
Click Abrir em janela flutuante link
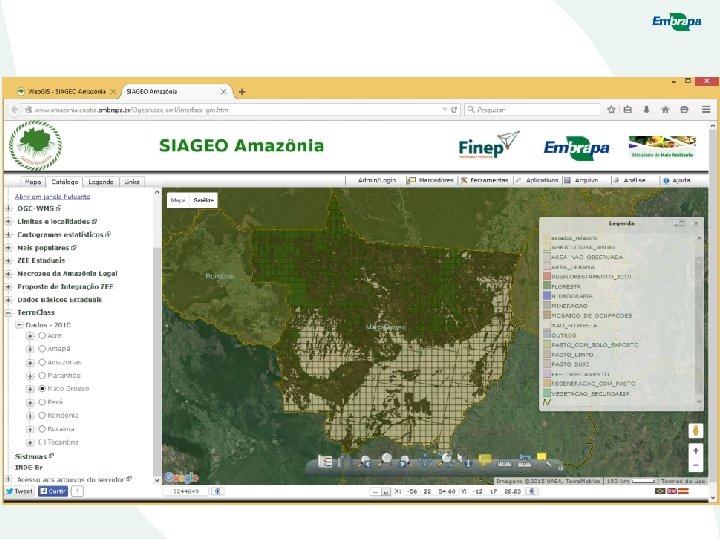click(52, 197)
